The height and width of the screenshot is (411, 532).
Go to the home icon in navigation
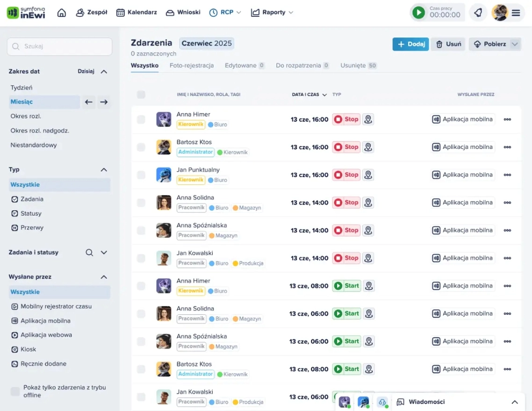pos(61,13)
